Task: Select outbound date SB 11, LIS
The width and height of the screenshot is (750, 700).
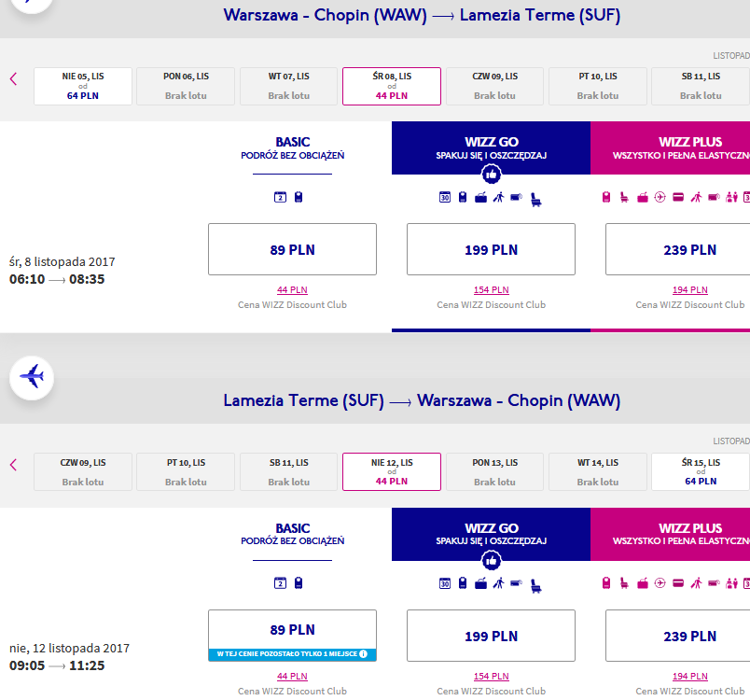Action: click(x=701, y=86)
